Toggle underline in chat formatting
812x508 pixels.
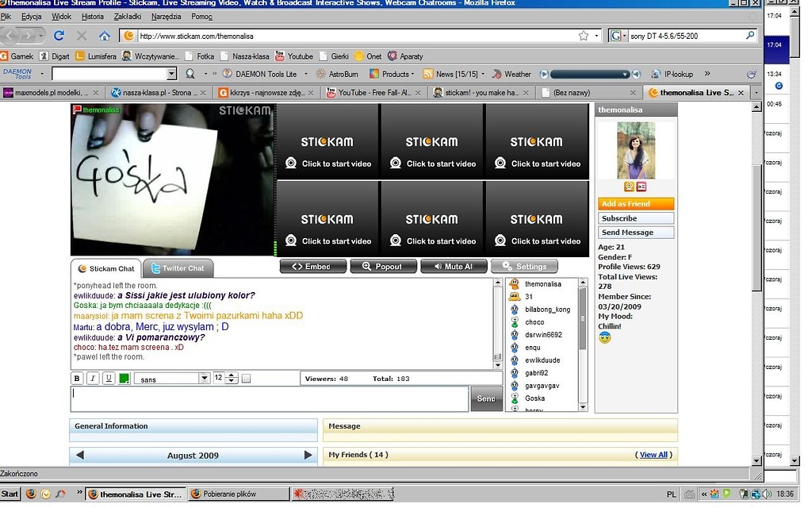pyautogui.click(x=108, y=379)
